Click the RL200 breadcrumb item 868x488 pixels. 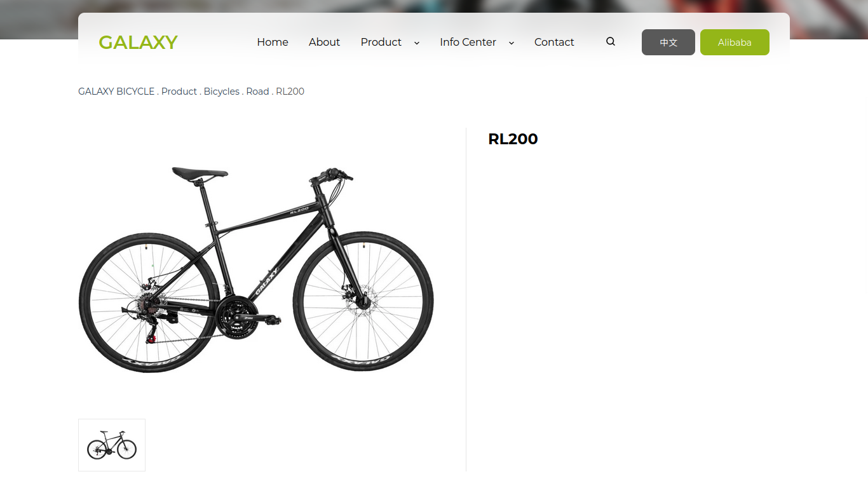coord(290,91)
